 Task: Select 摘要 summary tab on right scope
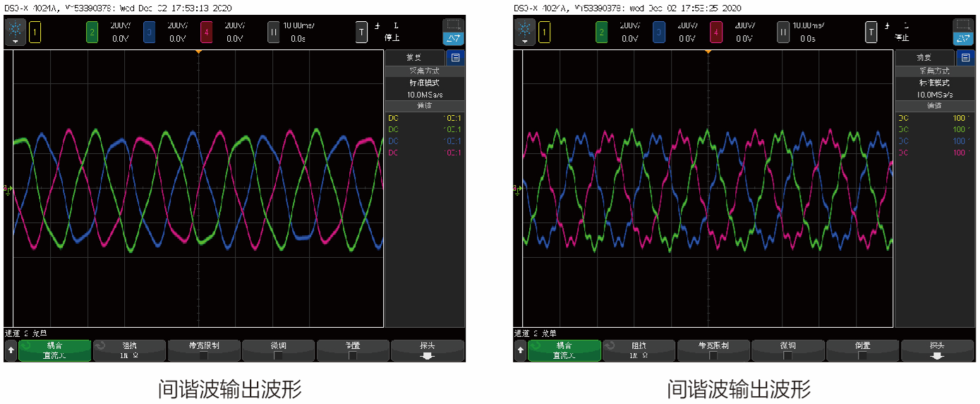(924, 58)
